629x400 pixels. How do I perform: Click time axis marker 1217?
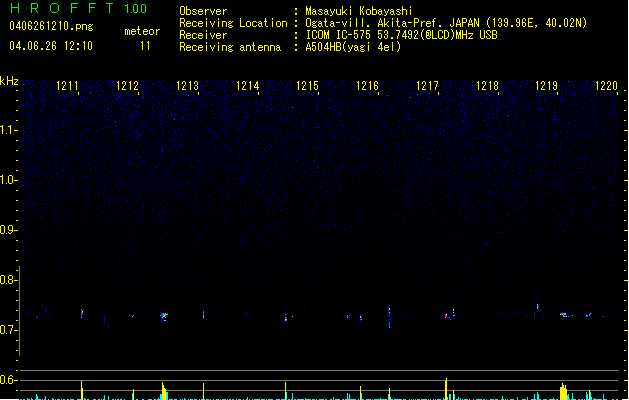[x=427, y=85]
